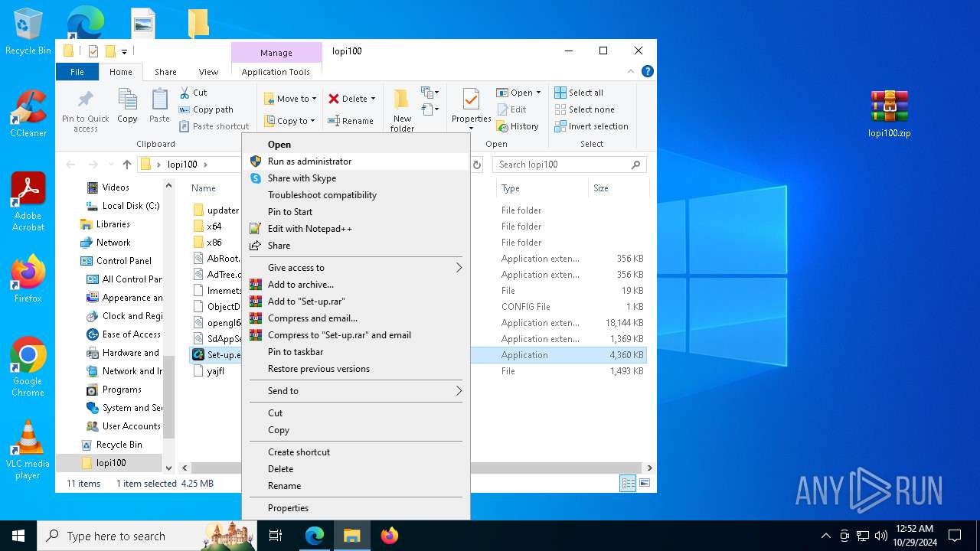The image size is (980, 551).
Task: Click the Microsoft Edge taskbar icon
Action: (x=315, y=536)
